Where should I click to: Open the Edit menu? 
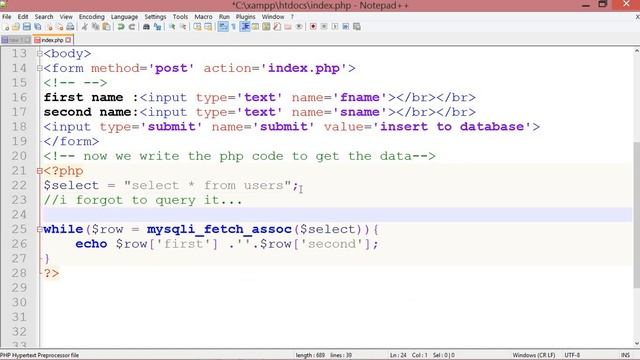tap(23, 17)
